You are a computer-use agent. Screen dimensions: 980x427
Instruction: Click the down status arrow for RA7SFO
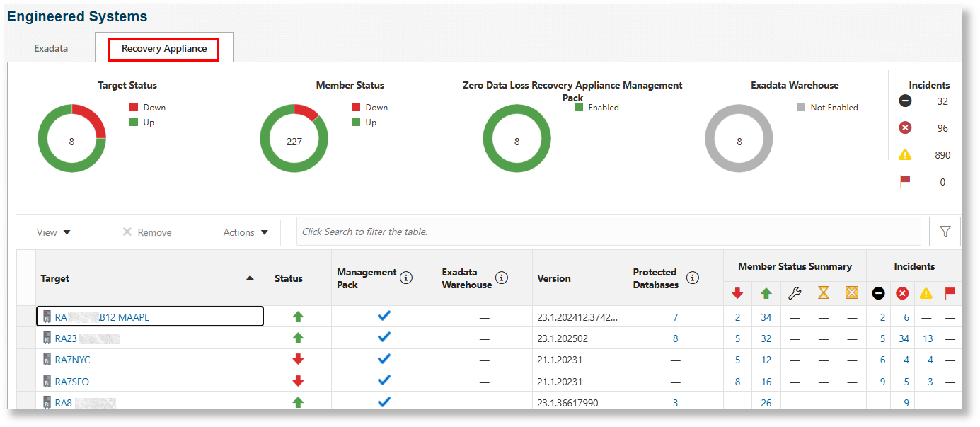[x=298, y=381]
